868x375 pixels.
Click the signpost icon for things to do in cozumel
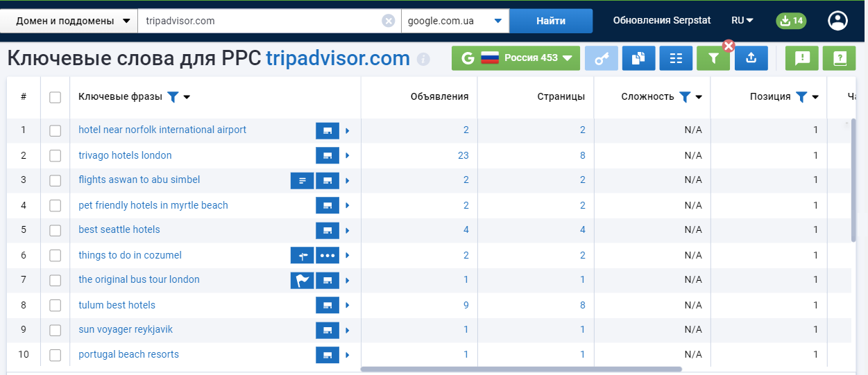[302, 255]
